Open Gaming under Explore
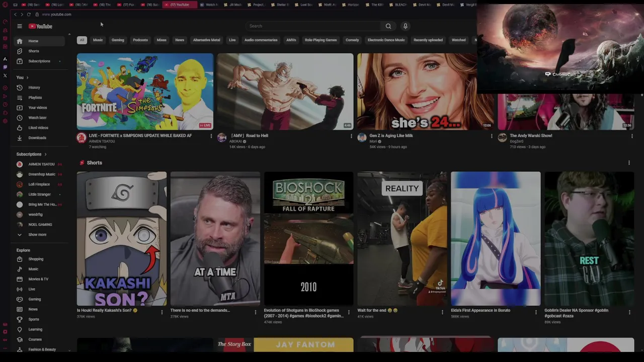 coord(39,299)
